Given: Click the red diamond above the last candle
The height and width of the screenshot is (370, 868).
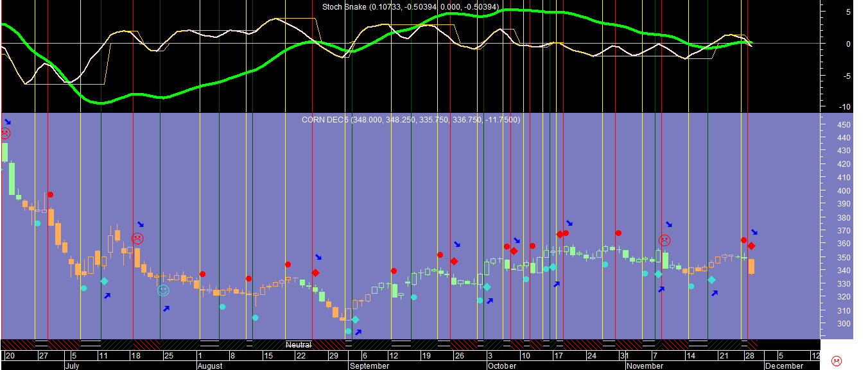Looking at the screenshot, I should tap(751, 246).
